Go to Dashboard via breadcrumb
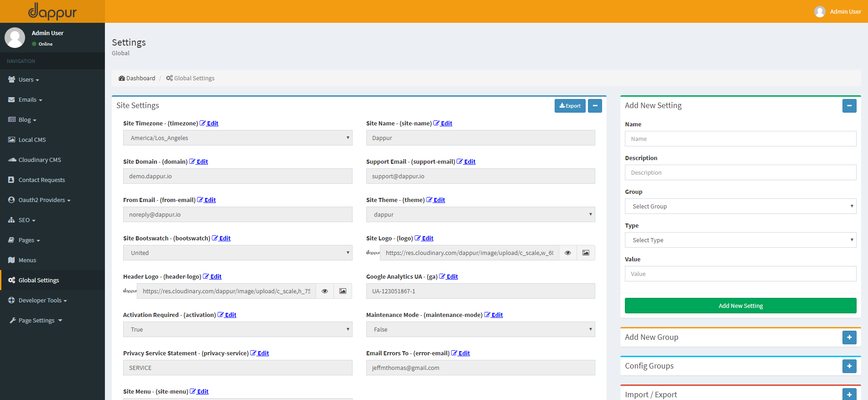The height and width of the screenshot is (400, 868). (137, 78)
